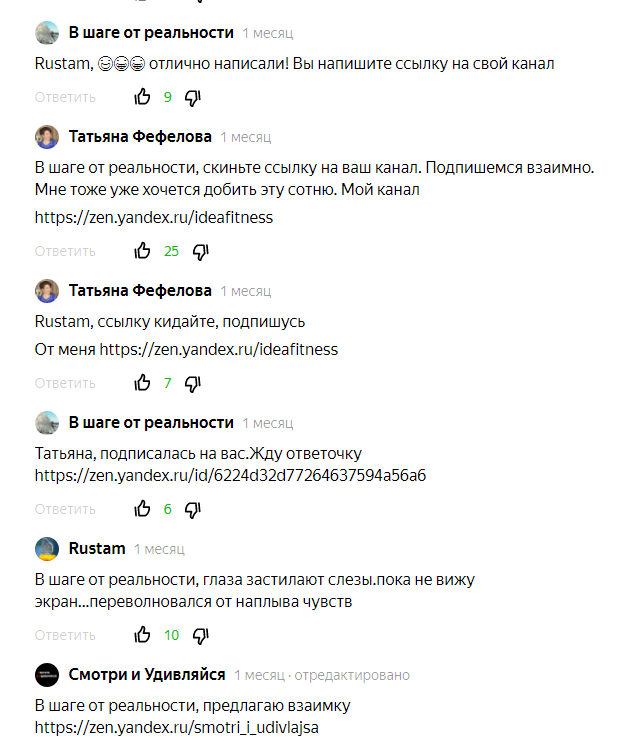The height and width of the screenshot is (750, 619).
Task: Dislike the comment with 9 likes
Action: [194, 97]
